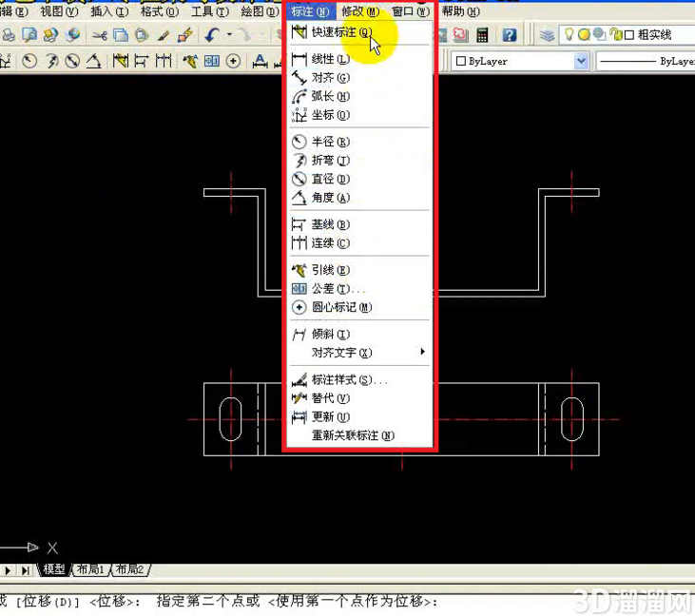The height and width of the screenshot is (616, 695).
Task: Expand the ByLayer color dropdown arrow
Action: [581, 61]
